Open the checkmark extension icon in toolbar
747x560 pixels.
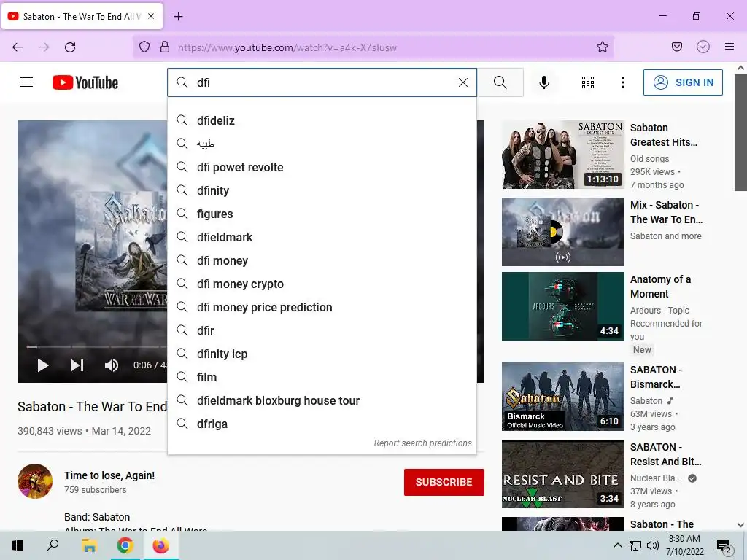pyautogui.click(x=703, y=47)
